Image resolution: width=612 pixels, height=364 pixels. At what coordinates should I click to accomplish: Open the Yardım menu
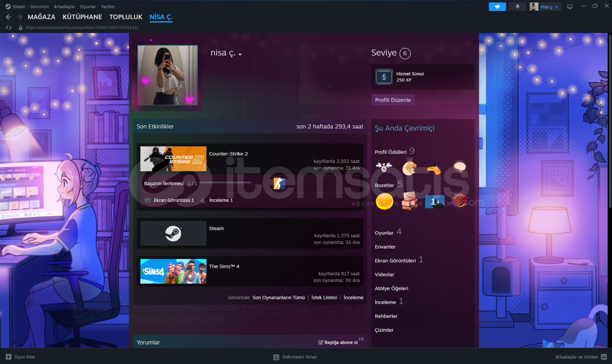[x=108, y=6]
